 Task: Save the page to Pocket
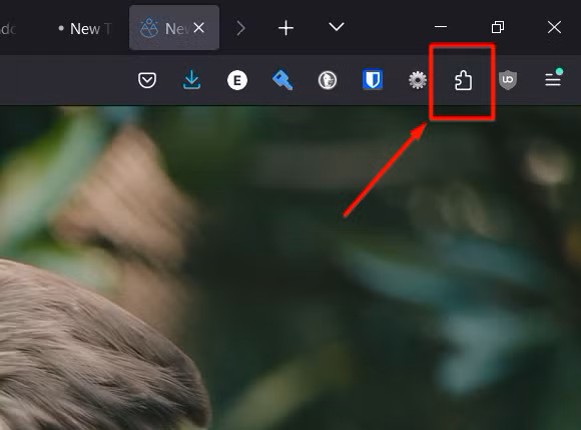click(x=147, y=80)
